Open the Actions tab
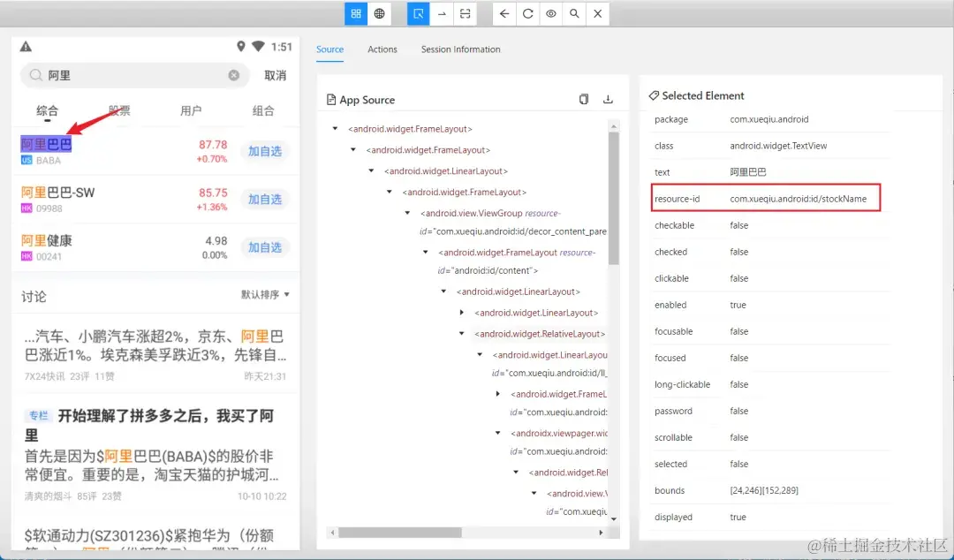Screen dimensions: 954x560 (382, 49)
